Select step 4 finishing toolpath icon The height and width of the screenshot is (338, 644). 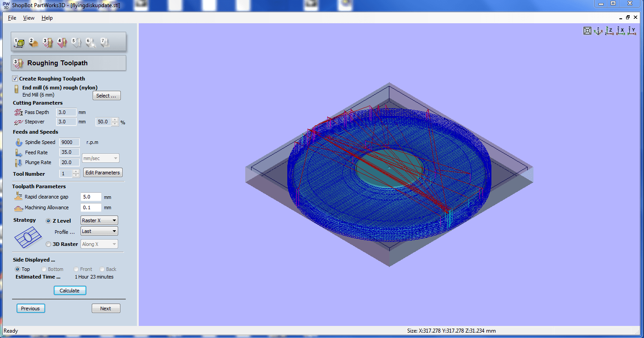62,42
